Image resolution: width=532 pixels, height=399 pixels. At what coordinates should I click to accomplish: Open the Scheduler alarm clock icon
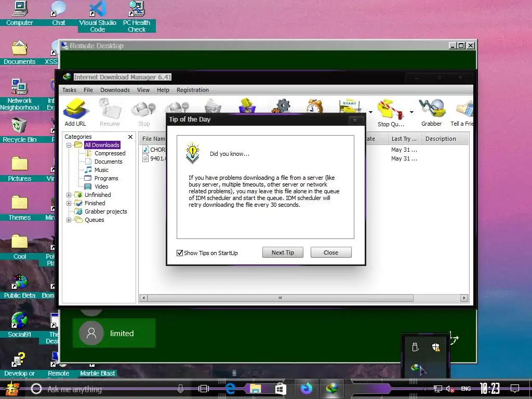(x=315, y=105)
